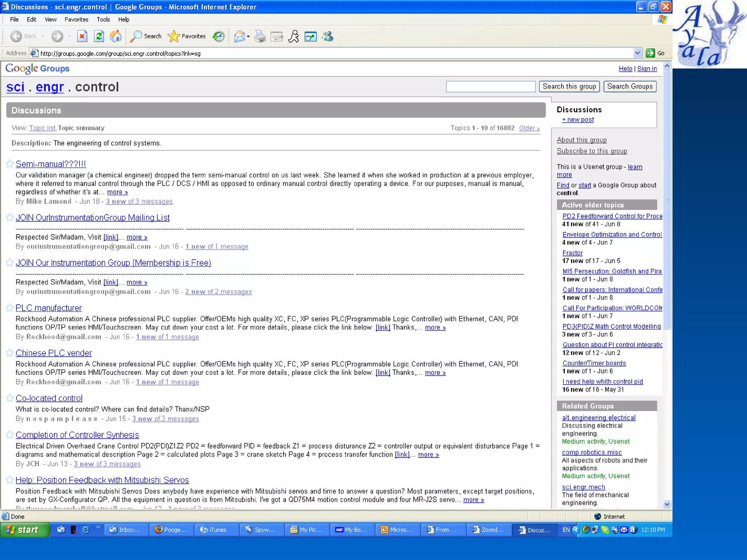Star the PLC manufacturer topic

click(10, 308)
